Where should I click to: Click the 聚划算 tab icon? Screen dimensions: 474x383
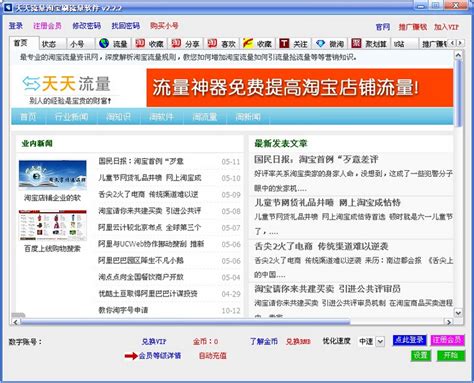click(356, 43)
